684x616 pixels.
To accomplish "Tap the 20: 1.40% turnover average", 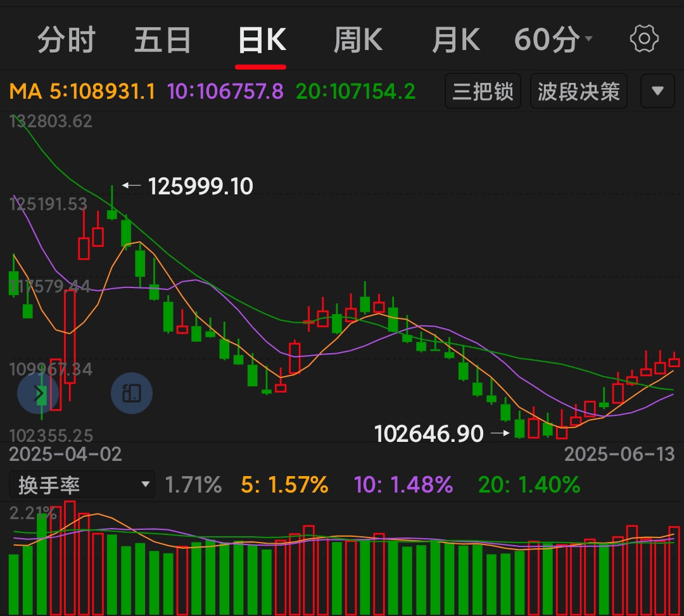I will (x=529, y=485).
